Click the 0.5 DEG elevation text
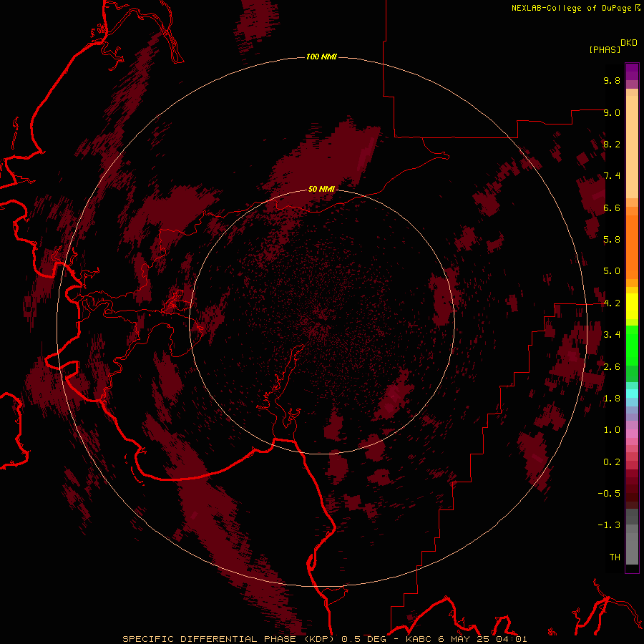The width and height of the screenshot is (644, 644). point(364,639)
